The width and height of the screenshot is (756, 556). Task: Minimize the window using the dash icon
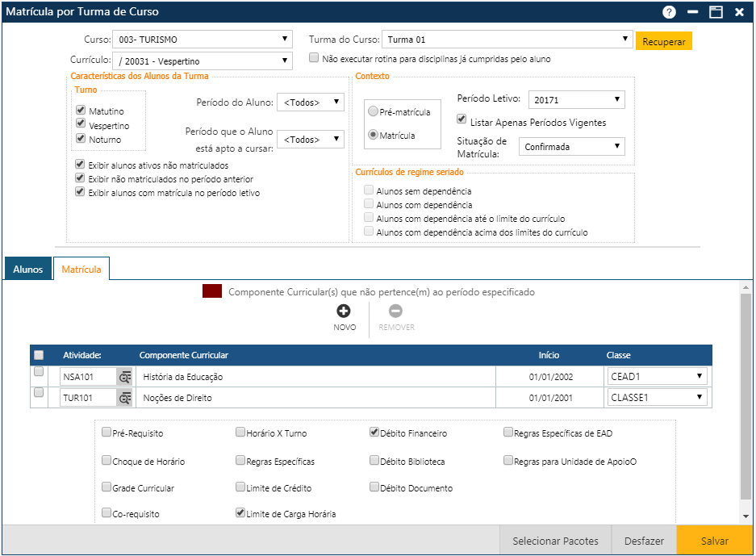tap(692, 12)
